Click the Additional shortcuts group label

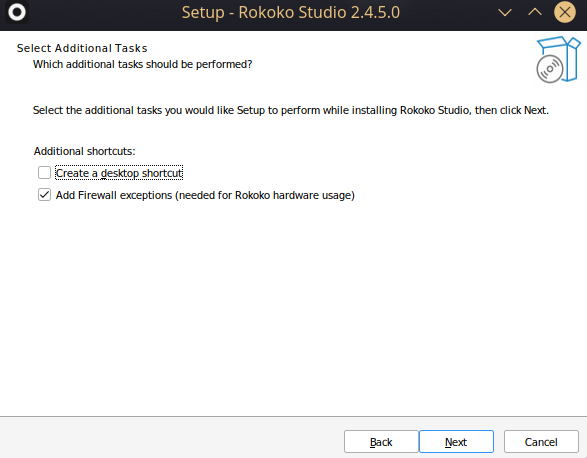tap(84, 151)
